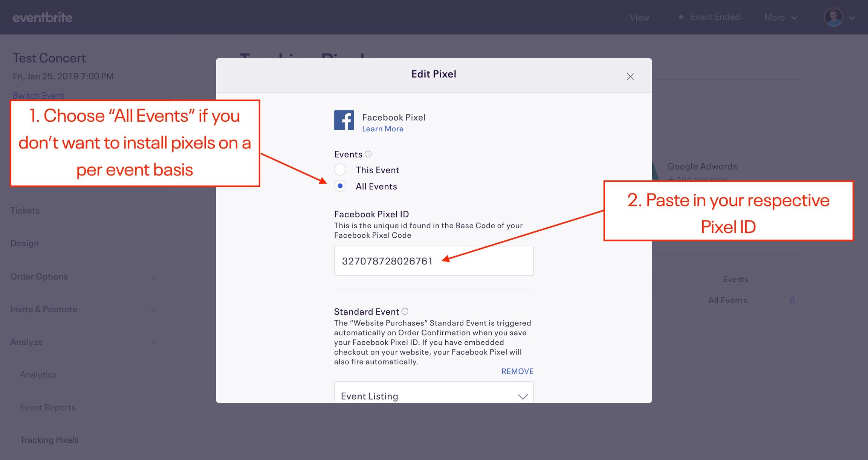Click the Eventbrite logo
Screen dimensions: 868x460
click(43, 17)
